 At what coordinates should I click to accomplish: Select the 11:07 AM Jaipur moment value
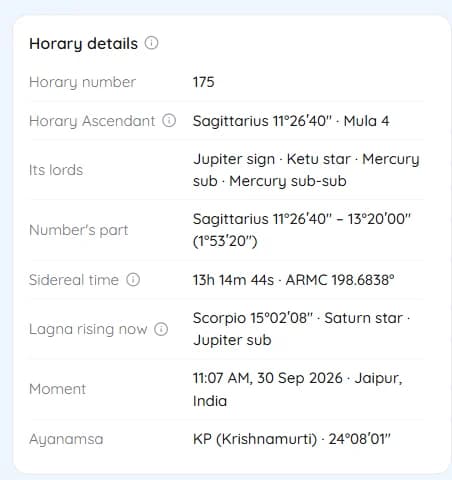[x=298, y=389]
